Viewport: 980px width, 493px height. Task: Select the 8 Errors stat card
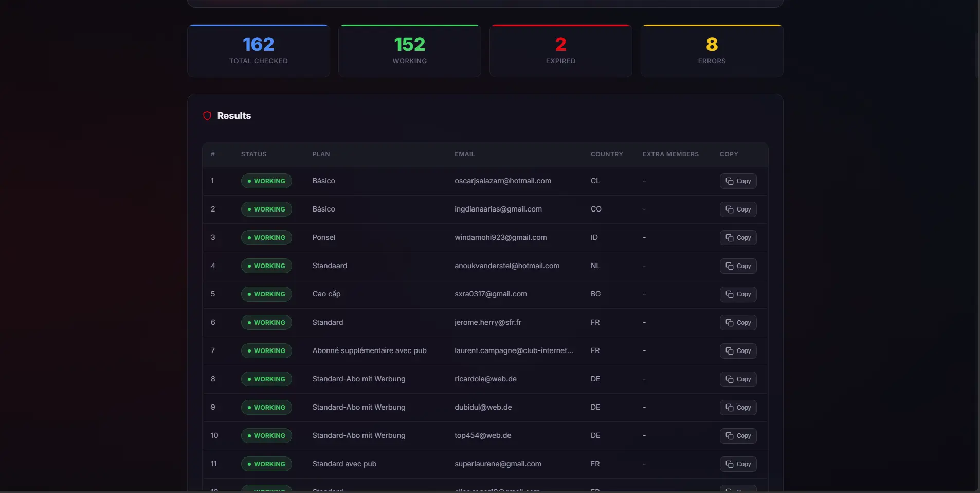coord(712,51)
